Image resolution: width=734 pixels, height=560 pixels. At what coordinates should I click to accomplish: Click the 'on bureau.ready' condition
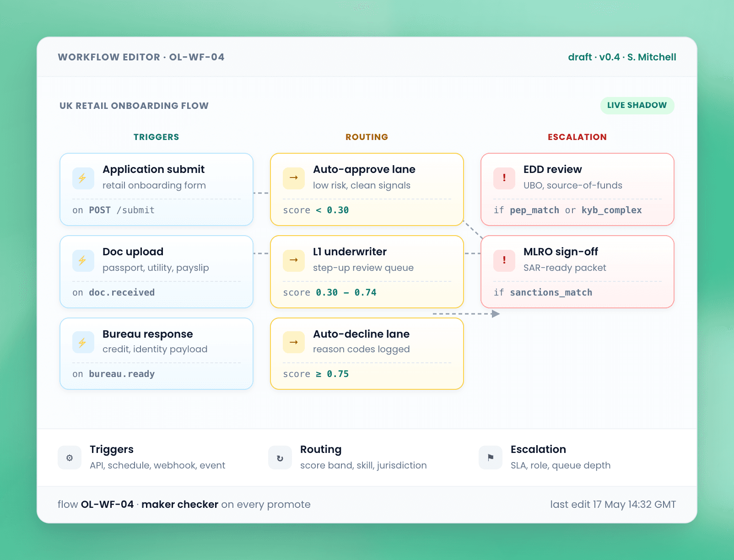(x=113, y=374)
